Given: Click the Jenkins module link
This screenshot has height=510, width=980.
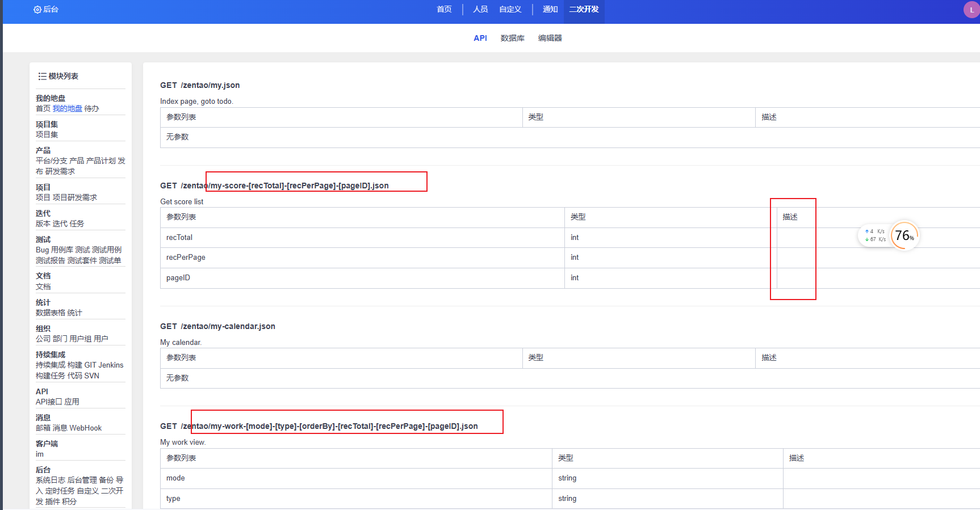Looking at the screenshot, I should (111, 365).
